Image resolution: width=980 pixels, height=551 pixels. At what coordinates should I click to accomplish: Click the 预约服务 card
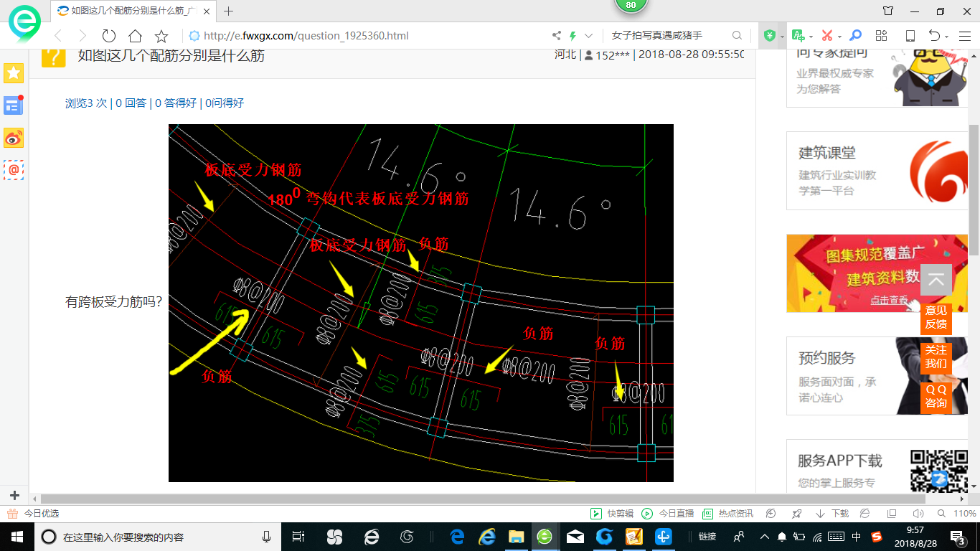point(877,376)
